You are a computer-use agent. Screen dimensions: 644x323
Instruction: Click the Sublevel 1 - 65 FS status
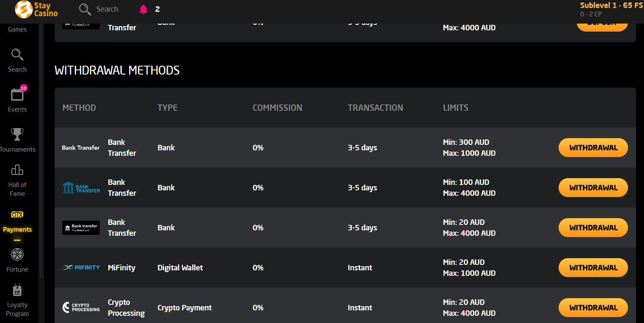pyautogui.click(x=612, y=5)
